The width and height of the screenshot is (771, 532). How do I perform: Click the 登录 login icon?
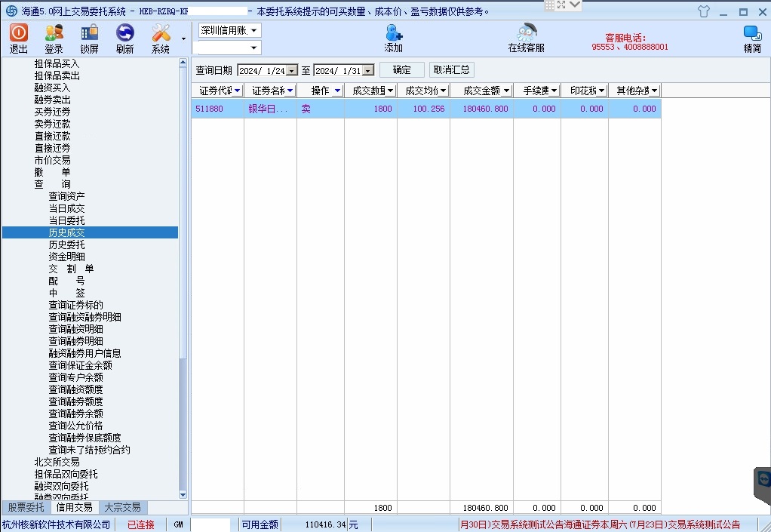pos(54,33)
